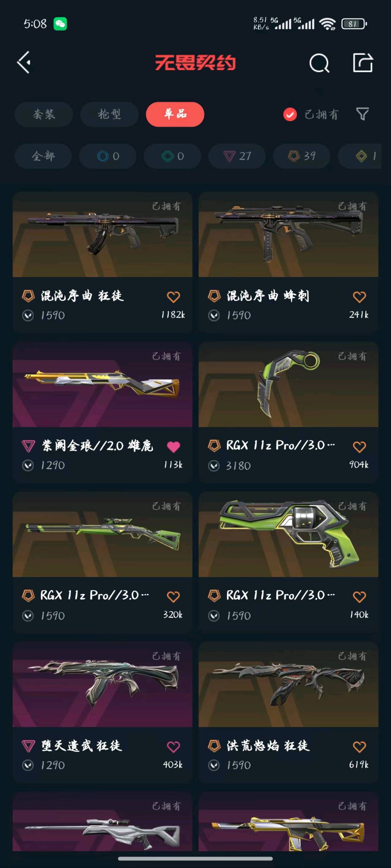Open the funnel filter icon
The height and width of the screenshot is (868, 391).
pos(362,114)
